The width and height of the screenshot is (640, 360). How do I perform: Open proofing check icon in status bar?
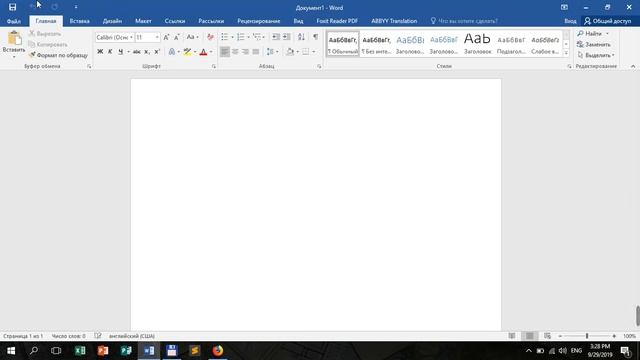98,336
